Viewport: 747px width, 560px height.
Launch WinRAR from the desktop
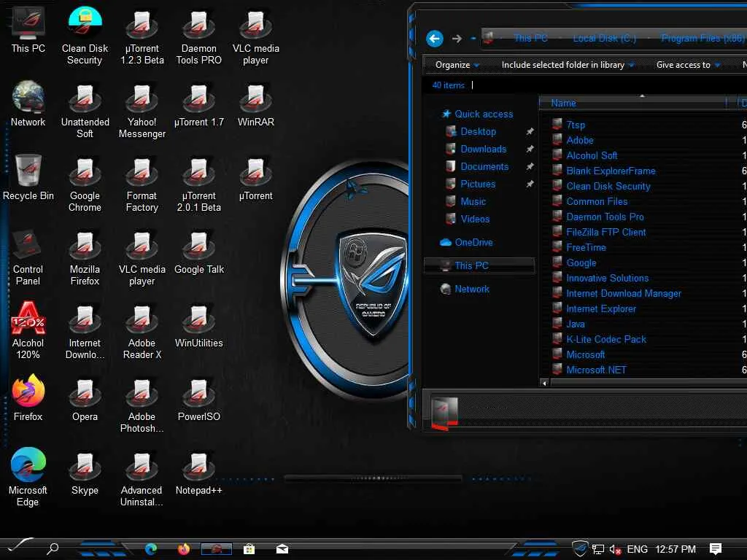pyautogui.click(x=256, y=105)
